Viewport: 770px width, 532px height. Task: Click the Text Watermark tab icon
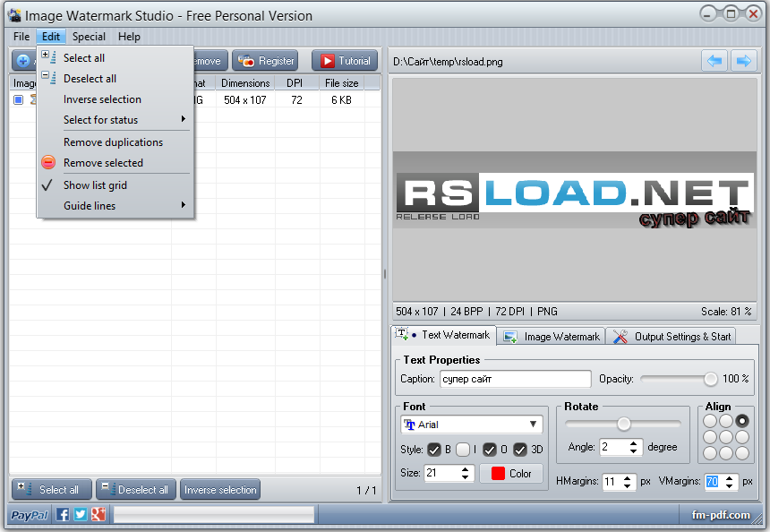402,334
